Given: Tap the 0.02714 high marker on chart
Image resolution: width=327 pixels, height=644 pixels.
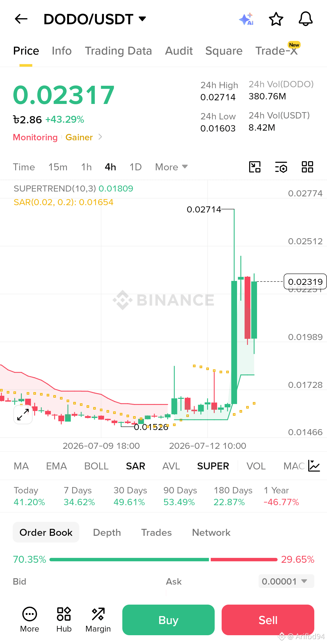Looking at the screenshot, I should [x=204, y=209].
